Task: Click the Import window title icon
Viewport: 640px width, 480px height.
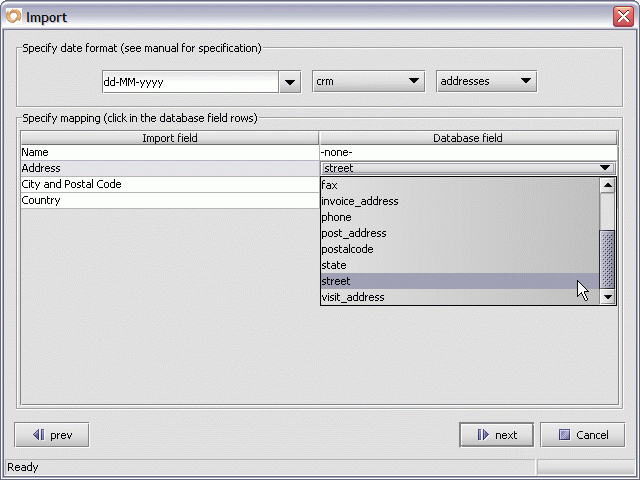Action: (13, 16)
